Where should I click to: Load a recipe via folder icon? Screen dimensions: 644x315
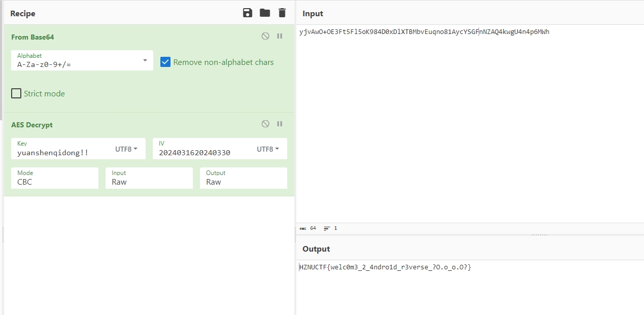pos(265,13)
